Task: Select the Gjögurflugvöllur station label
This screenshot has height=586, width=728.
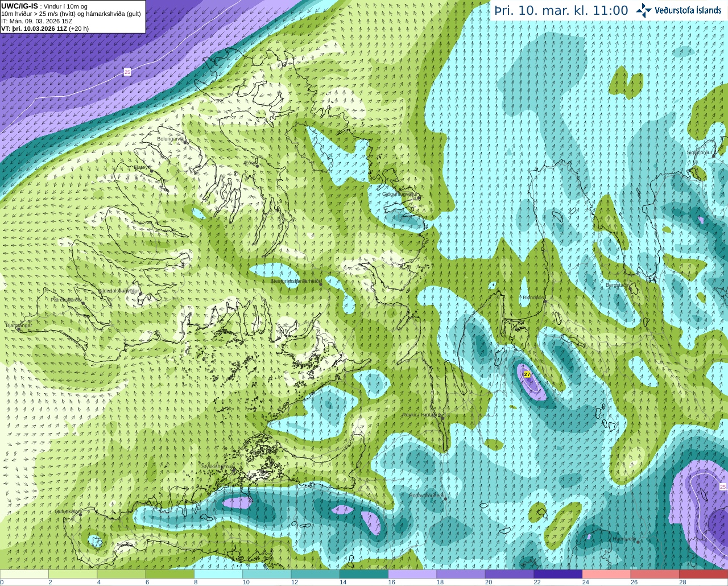Action: coord(400,194)
